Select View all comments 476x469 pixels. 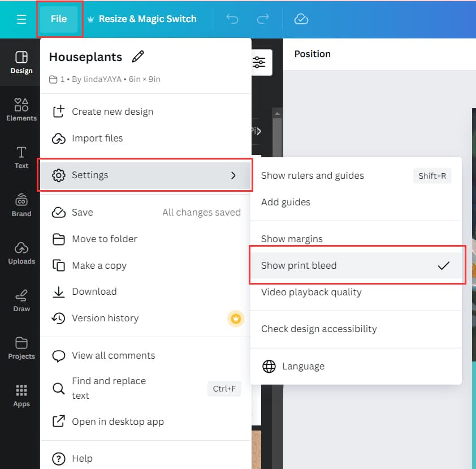point(145,355)
